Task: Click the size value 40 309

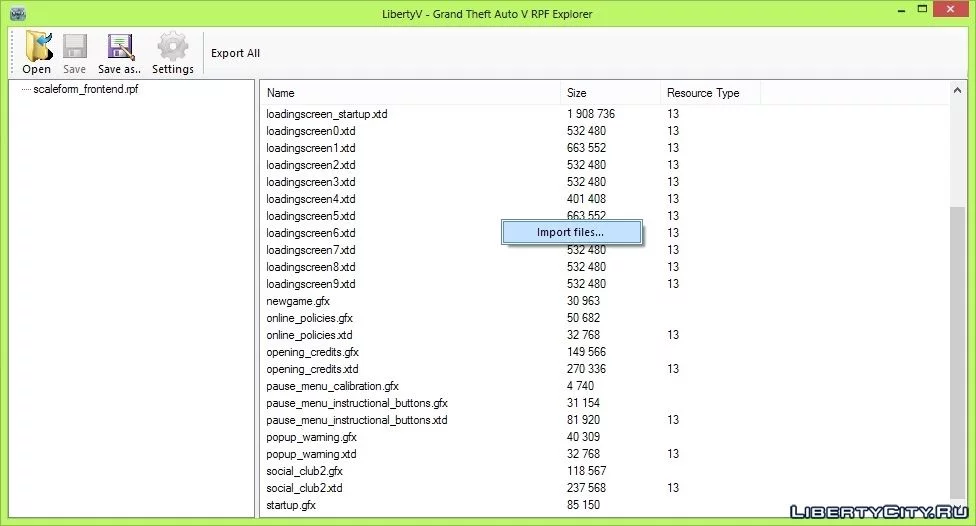Action: (x=583, y=437)
